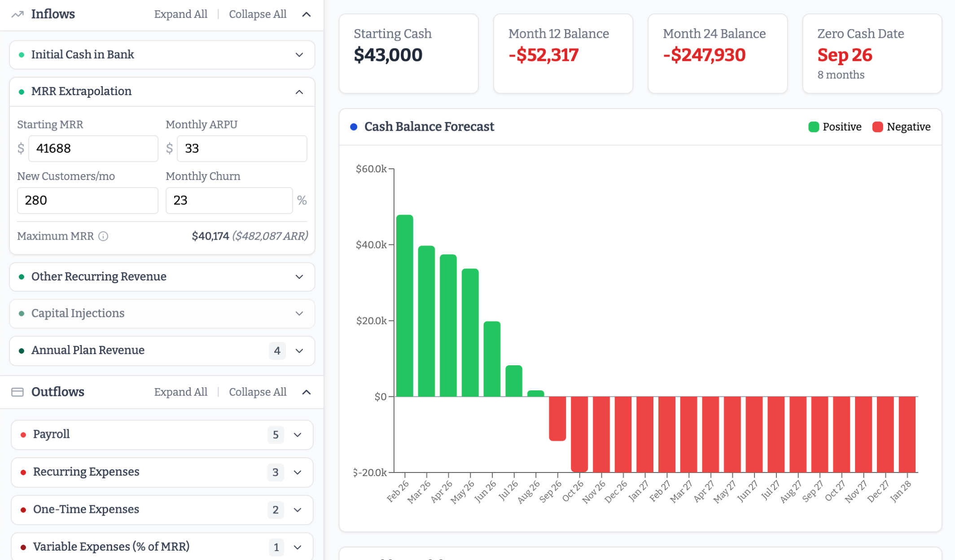Click Collapse All under Outflows

258,391
